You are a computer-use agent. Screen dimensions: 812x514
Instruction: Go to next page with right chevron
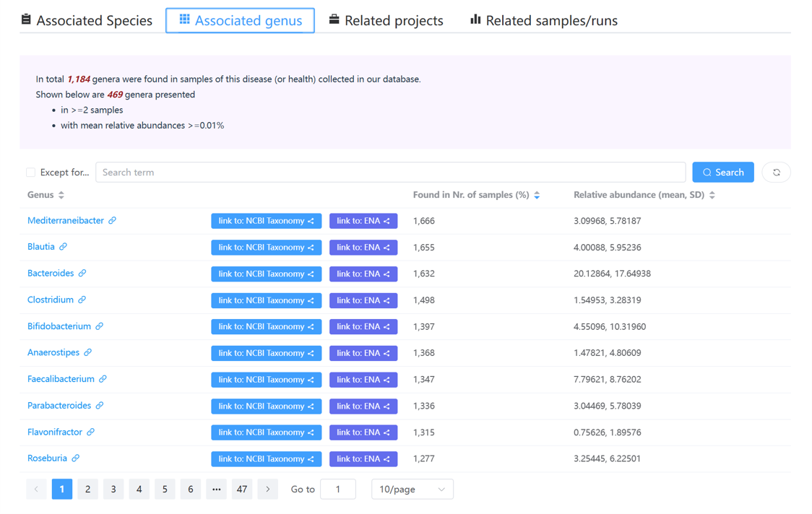click(x=268, y=489)
